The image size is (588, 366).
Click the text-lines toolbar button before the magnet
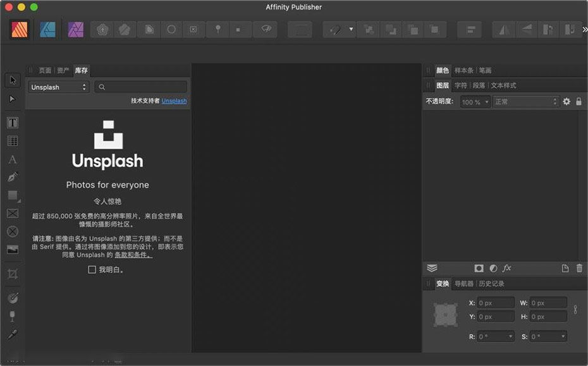click(x=300, y=30)
